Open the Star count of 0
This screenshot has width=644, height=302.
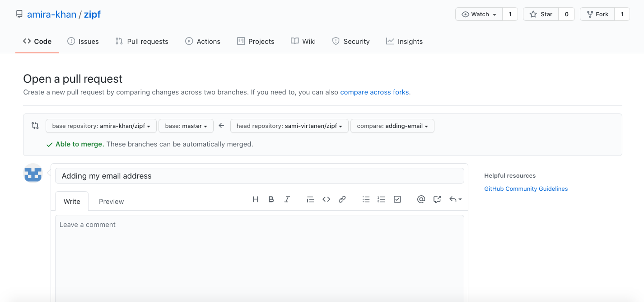[x=566, y=14]
